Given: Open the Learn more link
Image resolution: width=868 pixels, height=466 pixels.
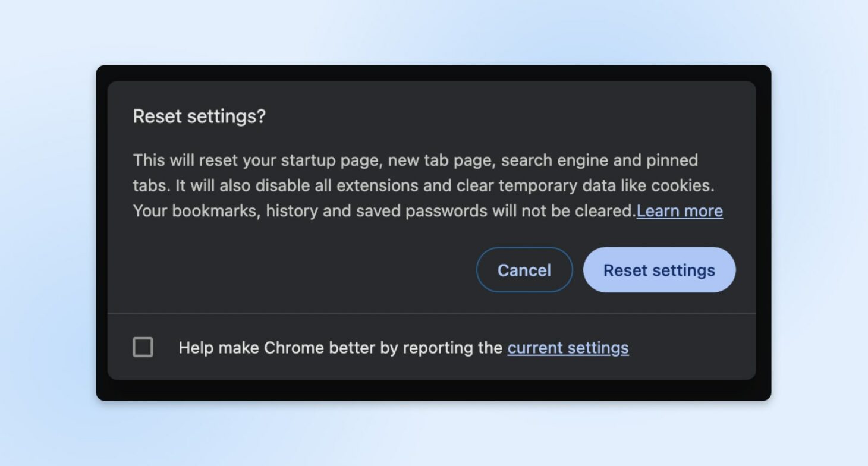Looking at the screenshot, I should click(x=680, y=211).
